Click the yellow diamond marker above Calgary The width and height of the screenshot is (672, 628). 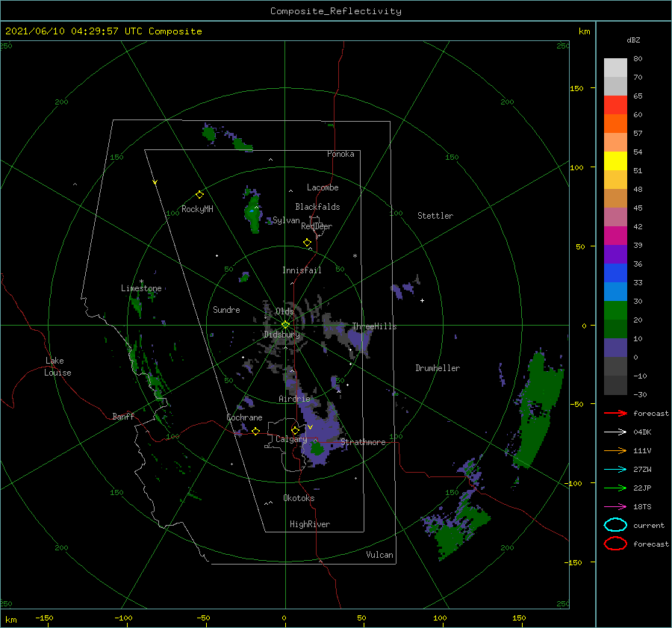click(x=295, y=430)
